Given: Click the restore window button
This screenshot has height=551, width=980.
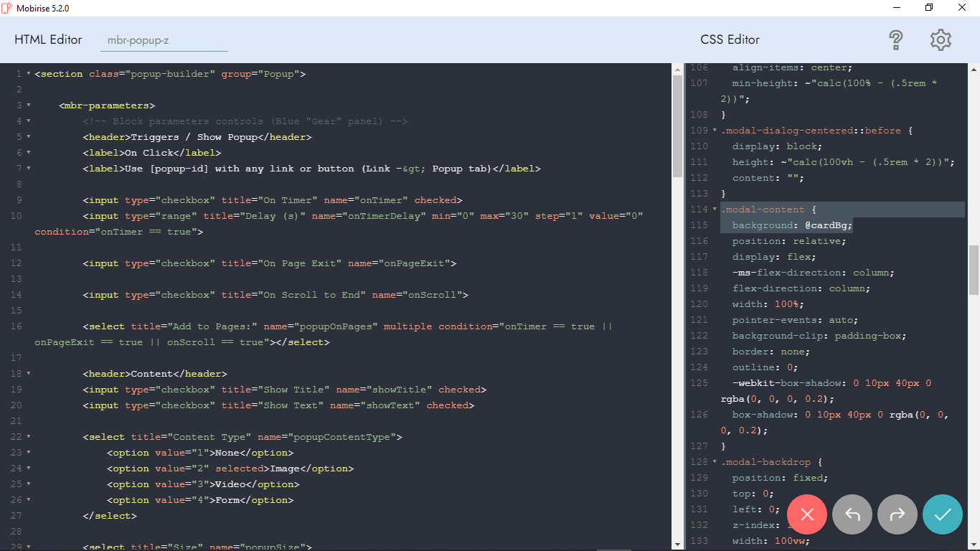Looking at the screenshot, I should [x=929, y=8].
